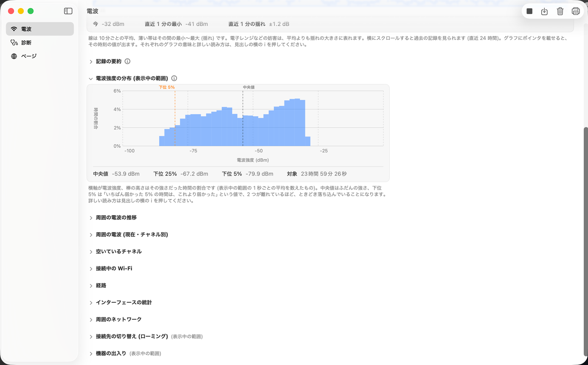Click the 6% tick label on the y-axis

[117, 91]
